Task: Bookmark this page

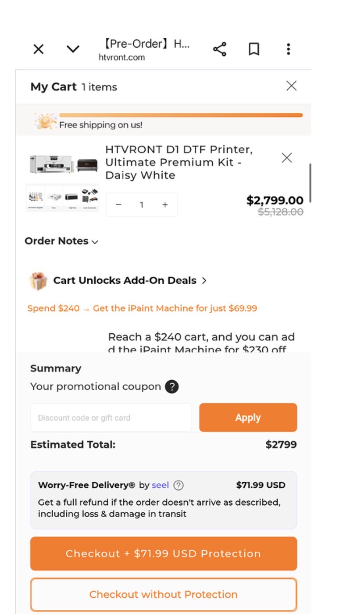Action: pyautogui.click(x=253, y=49)
